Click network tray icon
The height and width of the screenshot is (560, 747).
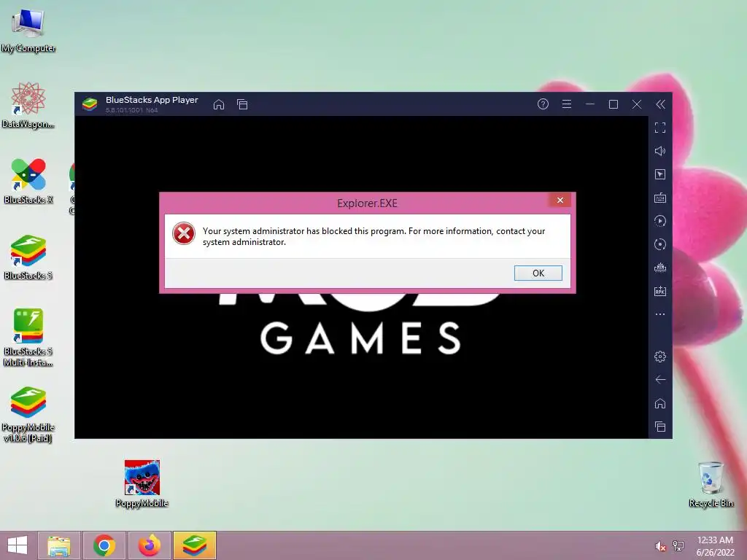point(678,546)
